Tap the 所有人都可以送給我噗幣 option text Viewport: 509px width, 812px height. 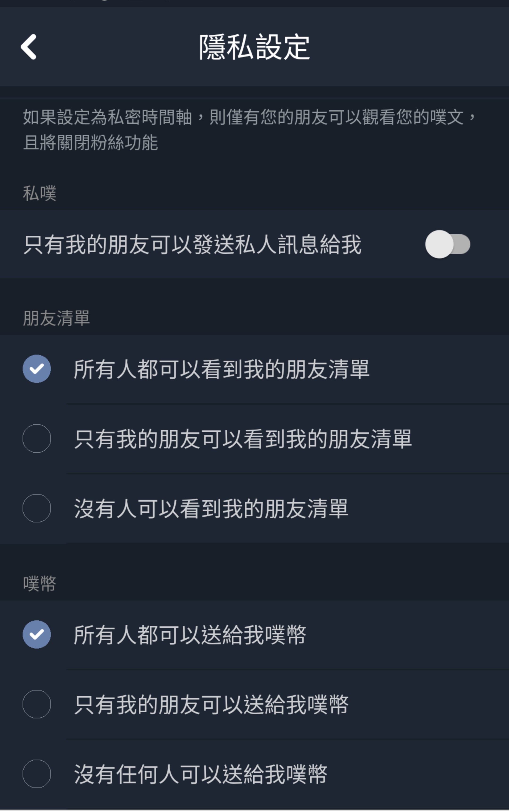(x=190, y=635)
